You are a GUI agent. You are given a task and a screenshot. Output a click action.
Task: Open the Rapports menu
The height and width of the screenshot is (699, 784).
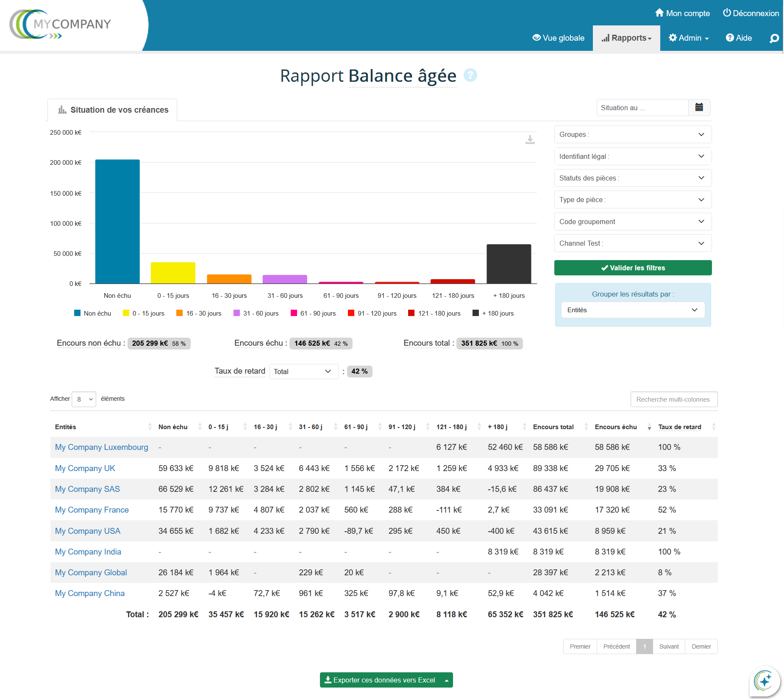626,38
